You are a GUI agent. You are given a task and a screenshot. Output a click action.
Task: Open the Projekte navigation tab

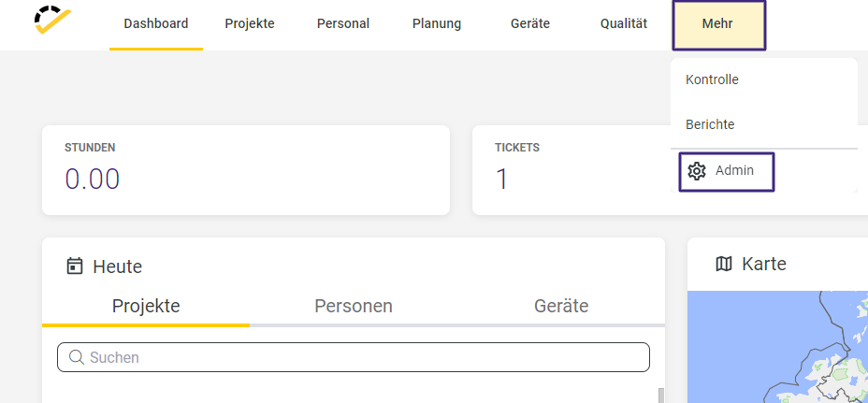pos(250,24)
